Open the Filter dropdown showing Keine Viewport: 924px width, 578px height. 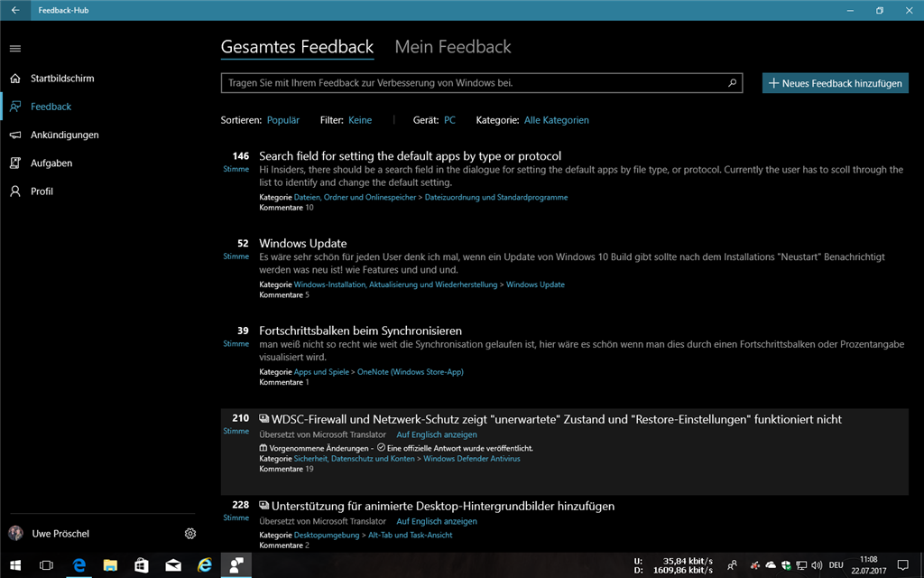(360, 120)
